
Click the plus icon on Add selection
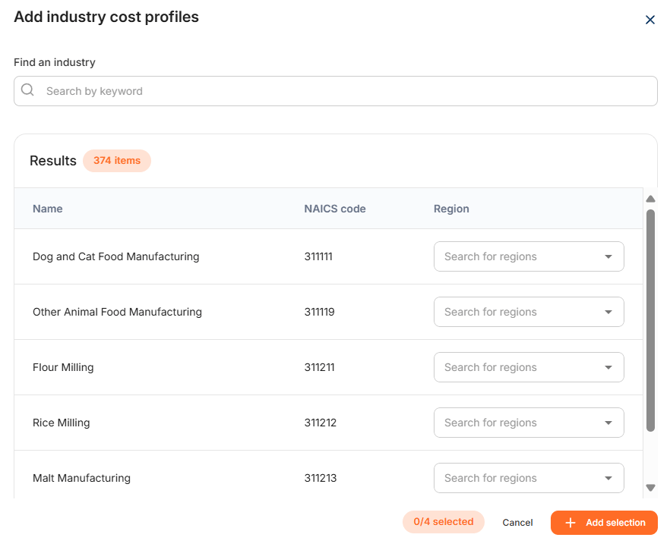(x=571, y=523)
